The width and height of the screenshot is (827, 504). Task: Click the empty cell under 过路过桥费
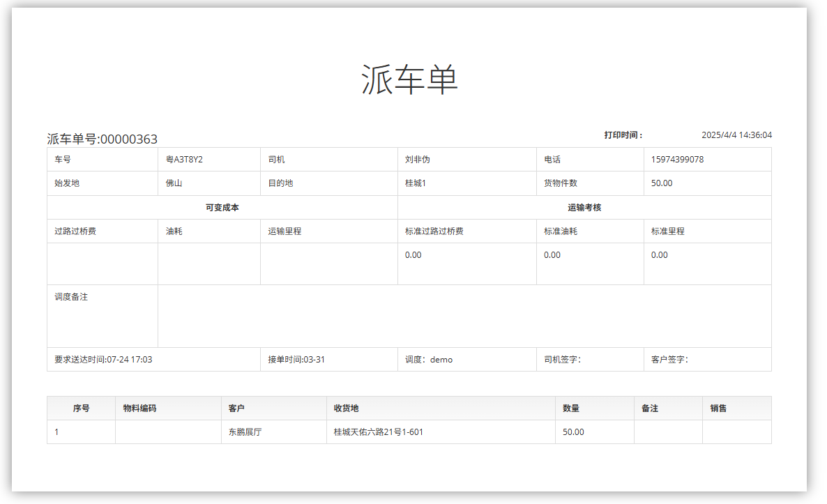click(x=103, y=264)
